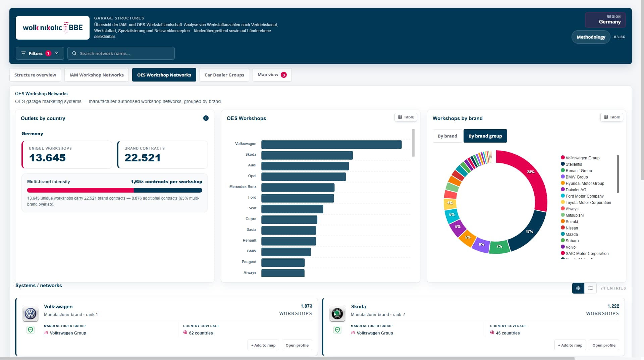Switch to IAM Workshop Networks tab
Image resolution: width=644 pixels, height=360 pixels.
[x=97, y=75]
